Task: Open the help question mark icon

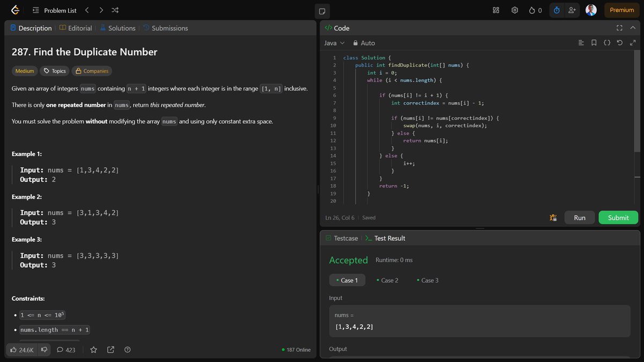Action: [127, 350]
